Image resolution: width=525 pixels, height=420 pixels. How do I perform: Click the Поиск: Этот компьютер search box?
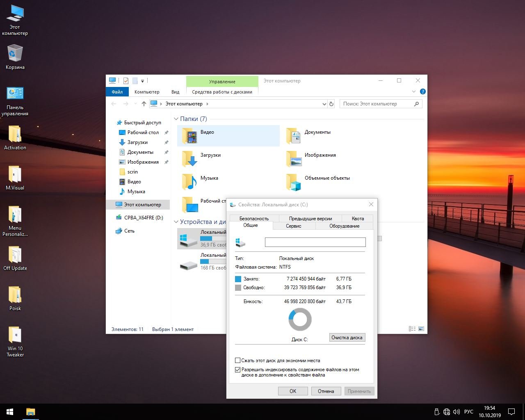381,104
